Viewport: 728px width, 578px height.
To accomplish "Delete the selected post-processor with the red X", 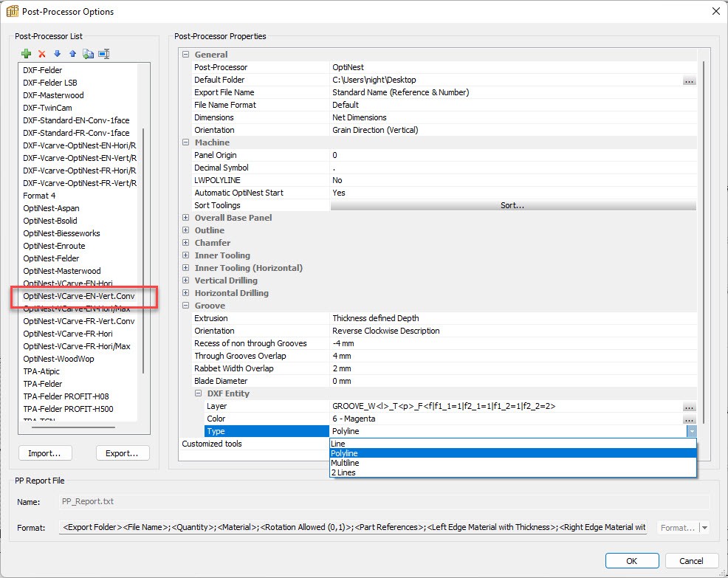I will (42, 54).
